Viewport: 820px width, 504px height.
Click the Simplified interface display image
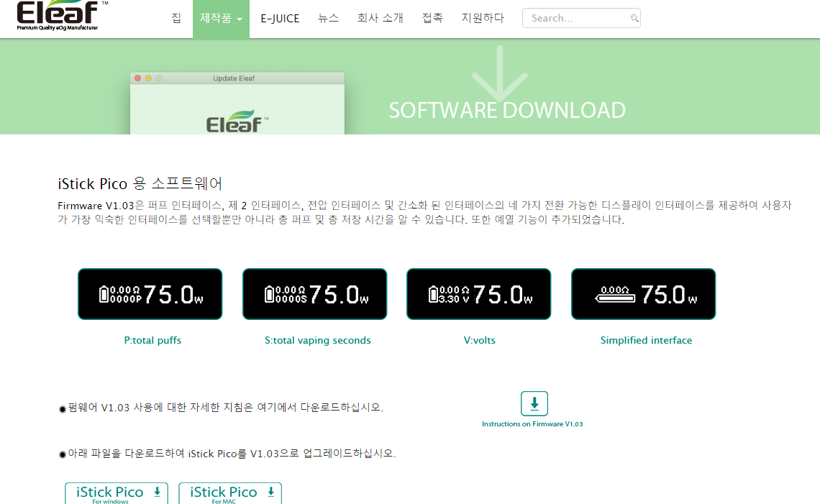click(x=643, y=294)
